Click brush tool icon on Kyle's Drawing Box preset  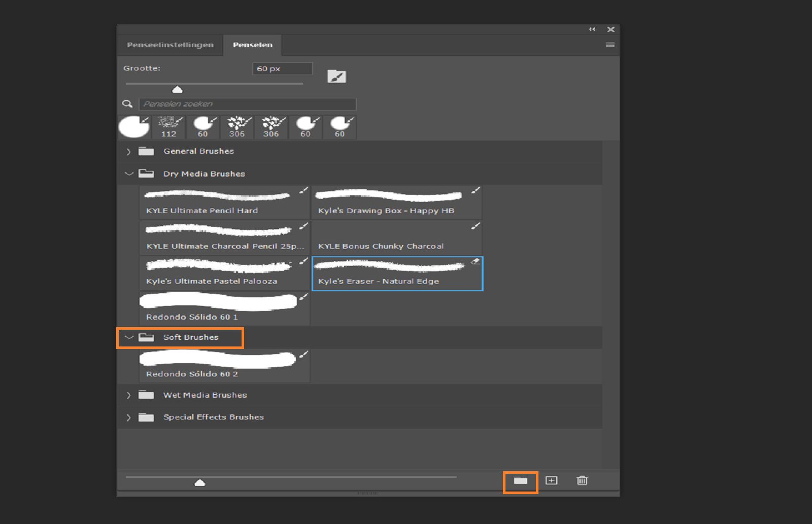point(476,190)
